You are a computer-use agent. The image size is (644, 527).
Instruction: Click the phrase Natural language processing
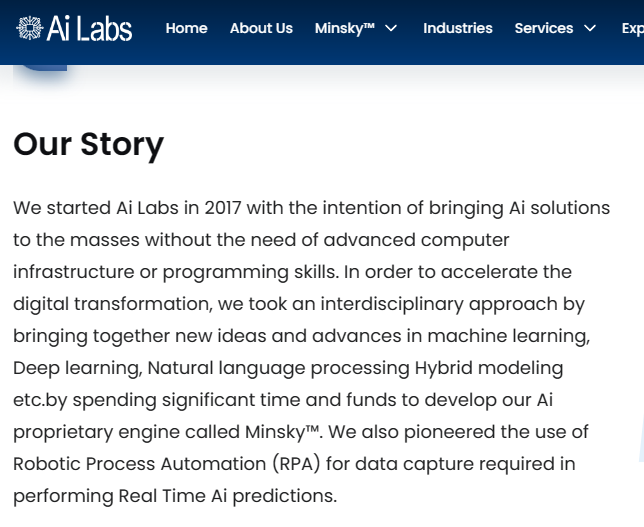coord(278,368)
